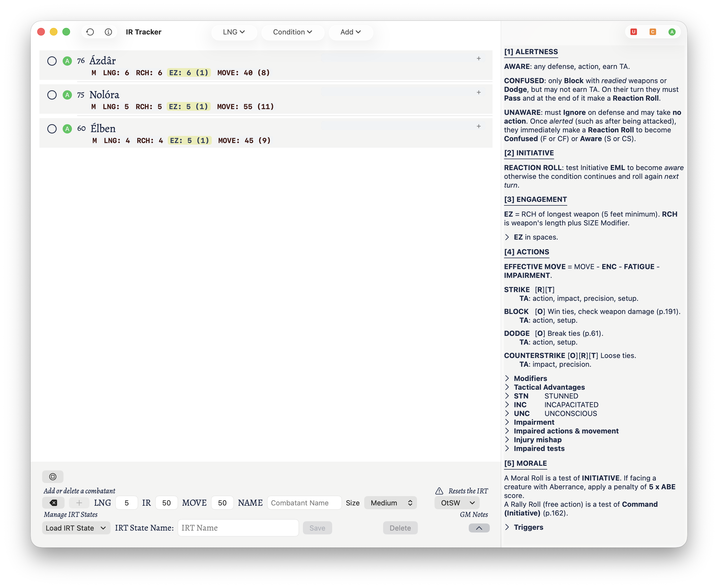
Task: Click the delete combatant backspace icon
Action: click(x=53, y=503)
